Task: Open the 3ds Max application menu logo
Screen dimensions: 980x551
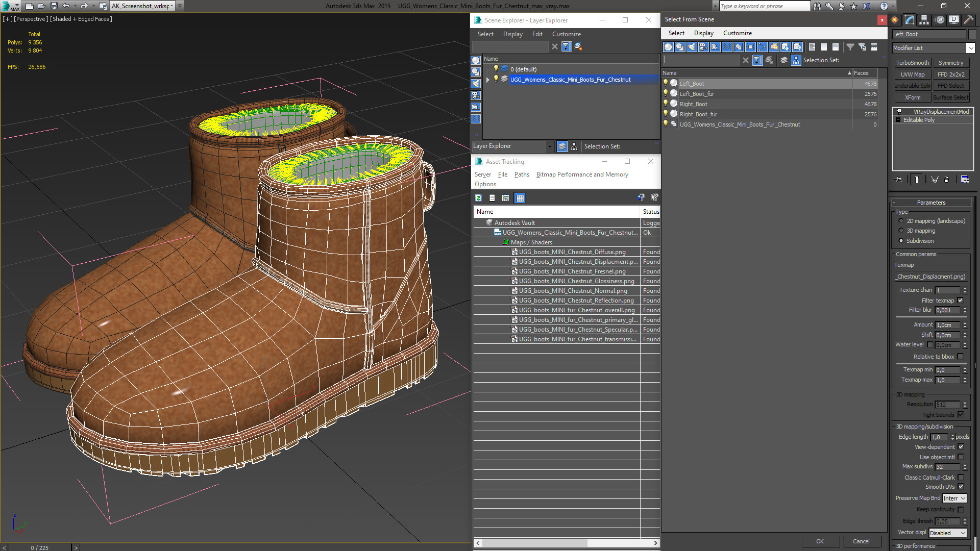Action: tap(10, 6)
